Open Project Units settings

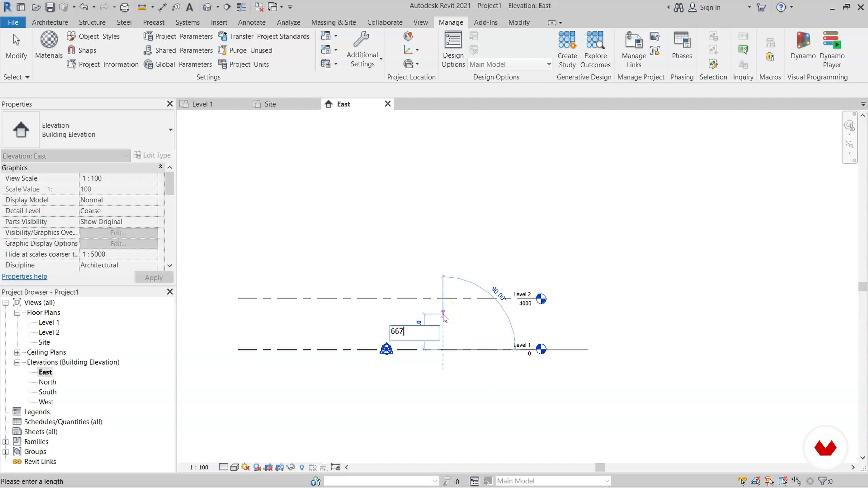point(243,64)
